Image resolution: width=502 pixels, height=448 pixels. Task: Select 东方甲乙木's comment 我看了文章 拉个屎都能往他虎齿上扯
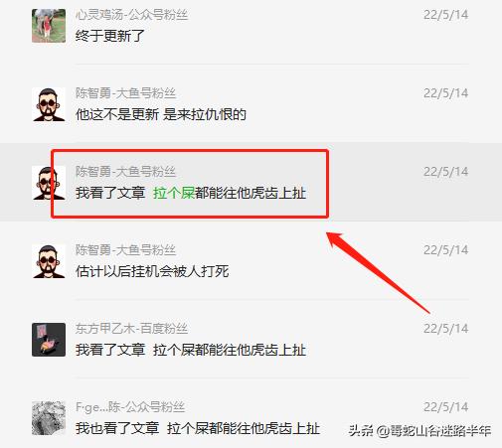pos(191,350)
